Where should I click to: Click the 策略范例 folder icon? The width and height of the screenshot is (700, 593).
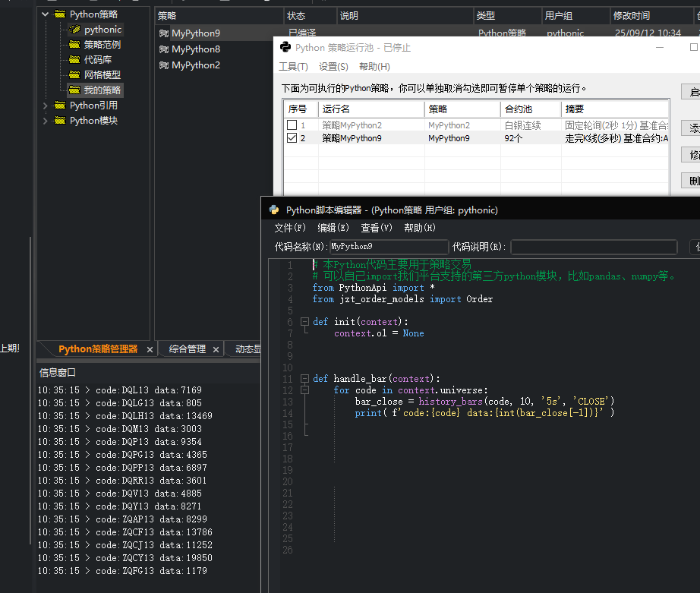coord(74,45)
